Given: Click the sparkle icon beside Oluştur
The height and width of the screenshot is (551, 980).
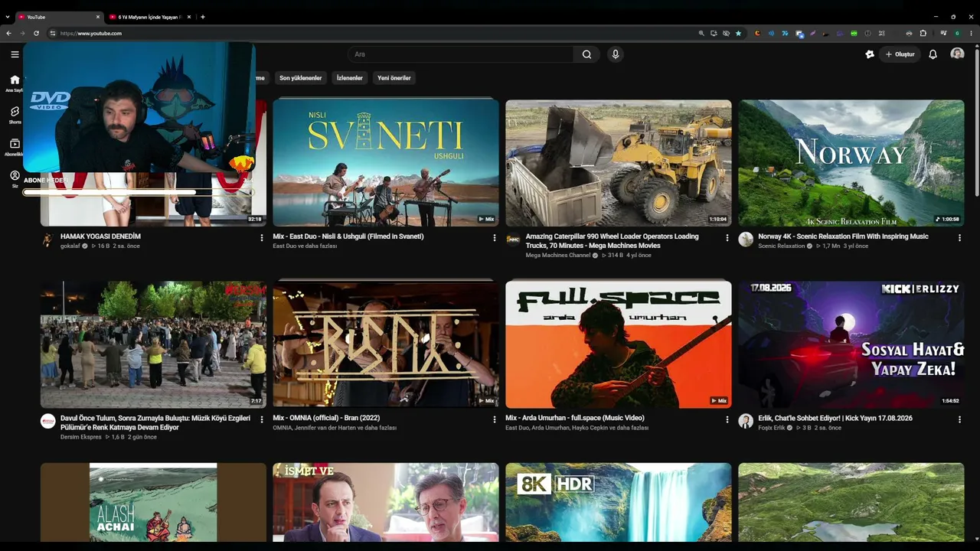Looking at the screenshot, I should 870,54.
